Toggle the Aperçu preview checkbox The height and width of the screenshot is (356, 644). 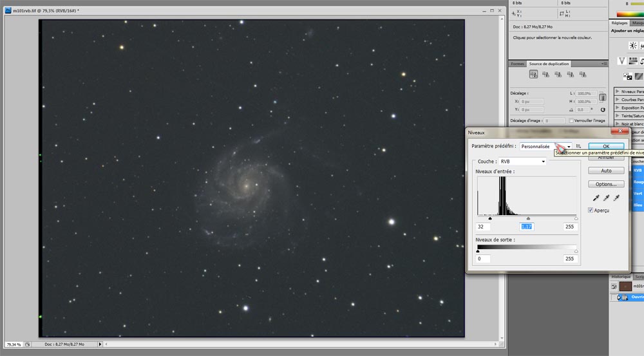click(591, 211)
